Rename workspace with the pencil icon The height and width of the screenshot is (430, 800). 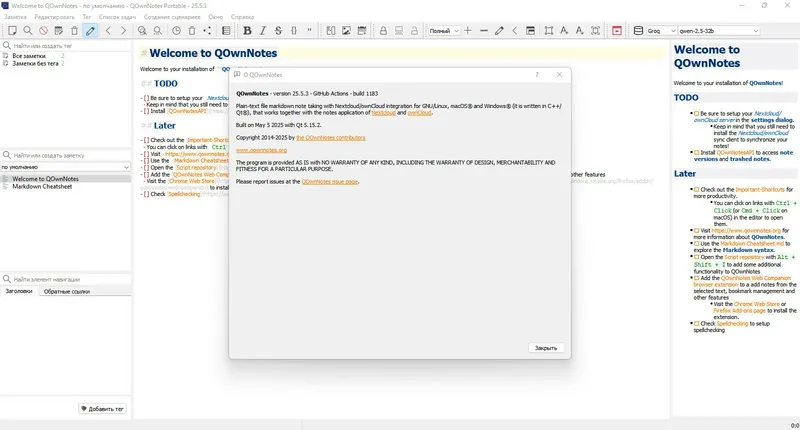coord(499,31)
